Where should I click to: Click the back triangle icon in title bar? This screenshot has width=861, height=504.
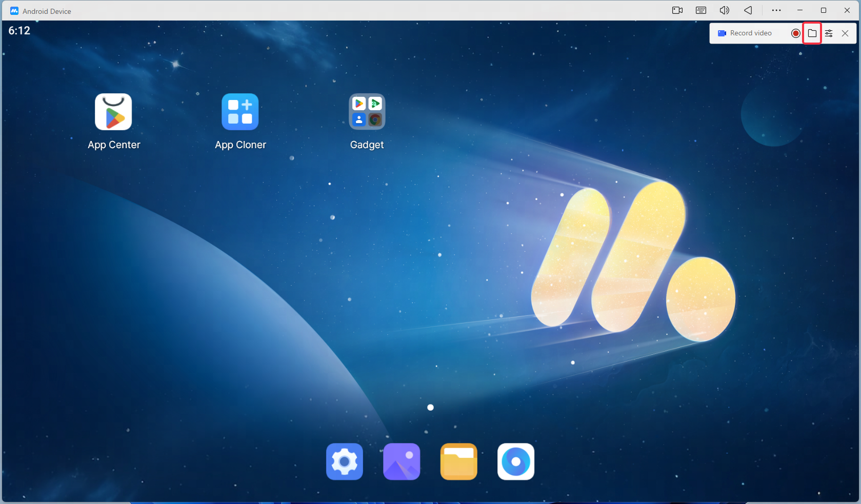748,10
